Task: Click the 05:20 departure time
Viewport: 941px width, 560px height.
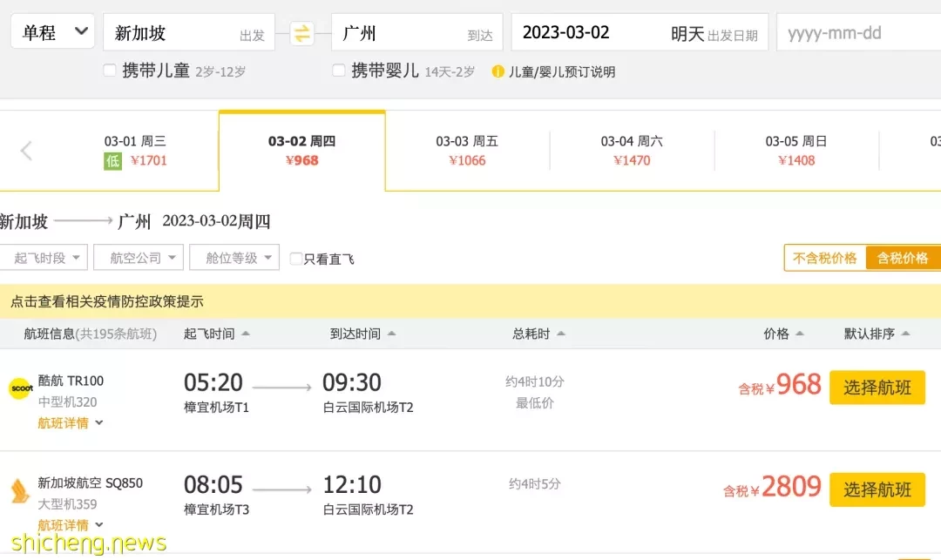Action: click(x=213, y=382)
